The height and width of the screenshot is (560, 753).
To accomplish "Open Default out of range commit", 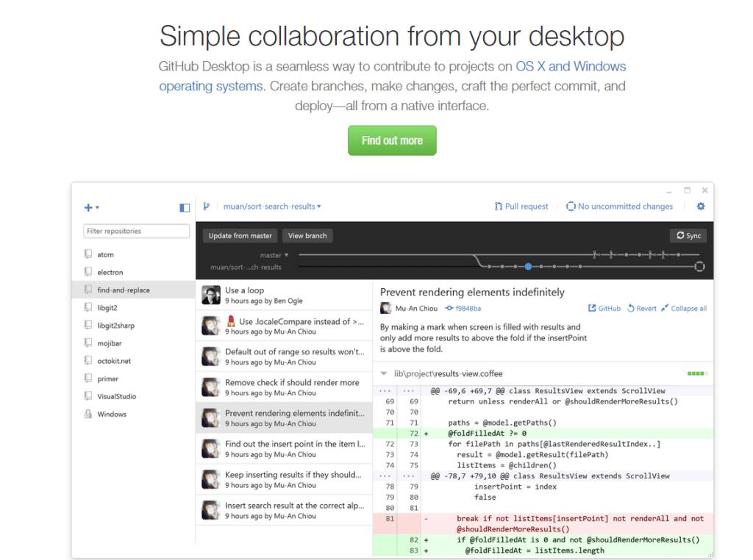I will click(285, 356).
